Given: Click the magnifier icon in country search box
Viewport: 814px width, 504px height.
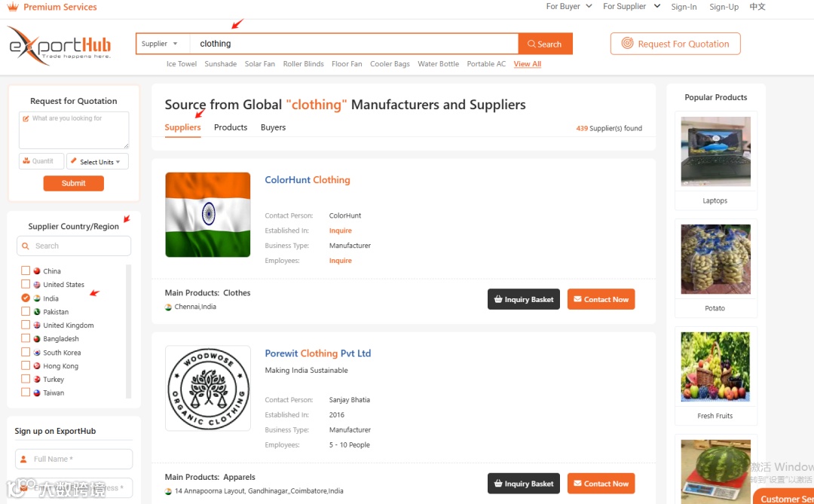Looking at the screenshot, I should 26,246.
